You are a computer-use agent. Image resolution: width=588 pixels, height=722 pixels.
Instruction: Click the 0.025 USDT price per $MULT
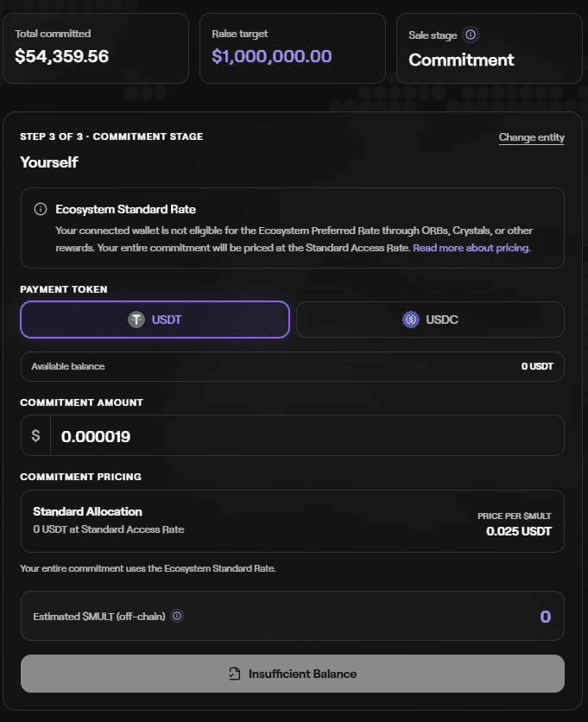[x=518, y=531]
